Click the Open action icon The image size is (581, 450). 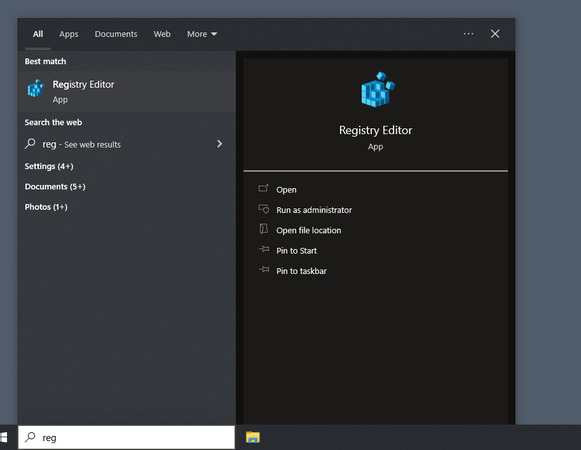click(263, 189)
